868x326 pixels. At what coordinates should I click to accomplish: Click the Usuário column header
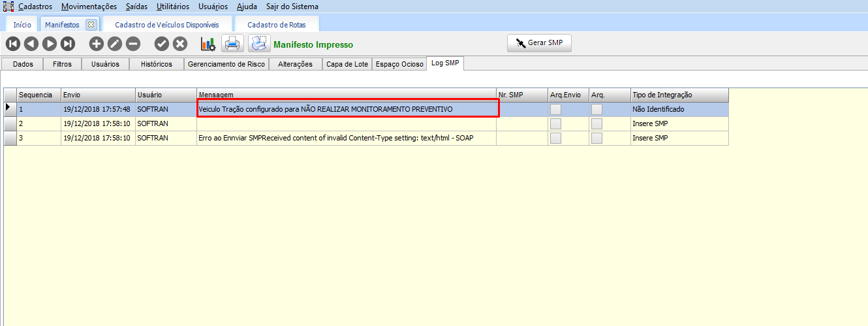click(x=166, y=95)
